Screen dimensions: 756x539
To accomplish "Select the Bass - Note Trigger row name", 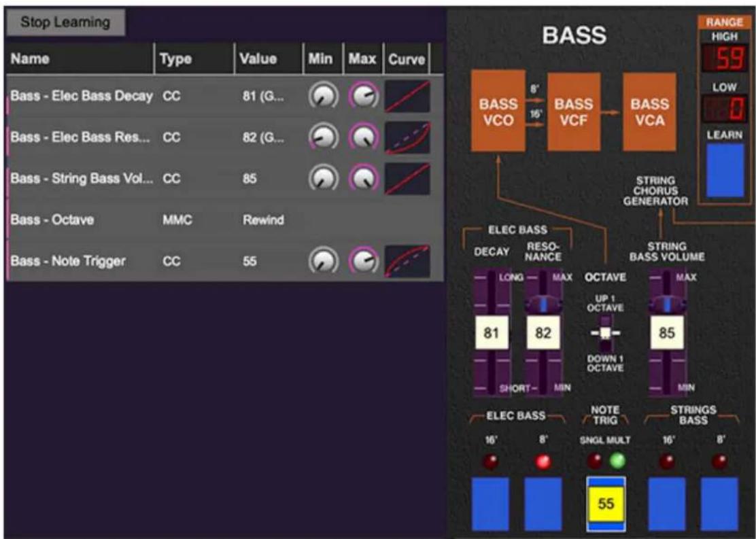I will pyautogui.click(x=68, y=261).
